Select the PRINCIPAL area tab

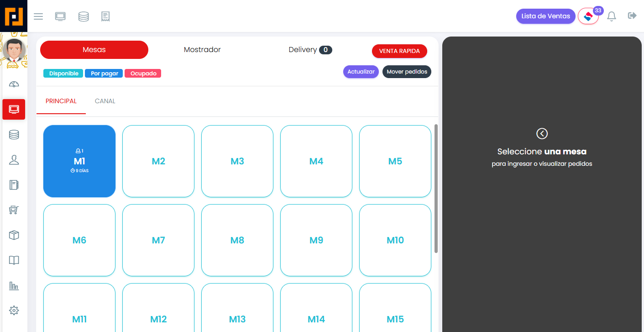tap(61, 101)
